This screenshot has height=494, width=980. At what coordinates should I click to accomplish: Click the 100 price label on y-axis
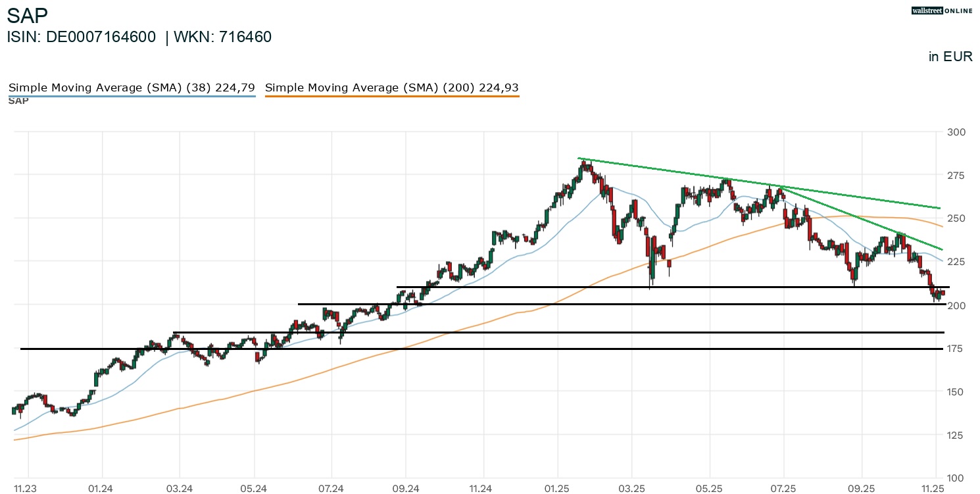(955, 478)
